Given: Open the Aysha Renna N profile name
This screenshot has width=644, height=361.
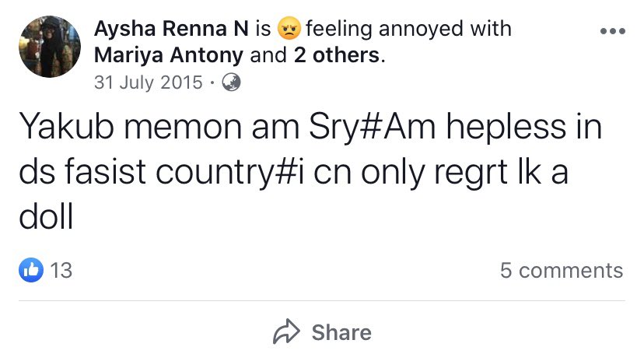Looking at the screenshot, I should (171, 29).
